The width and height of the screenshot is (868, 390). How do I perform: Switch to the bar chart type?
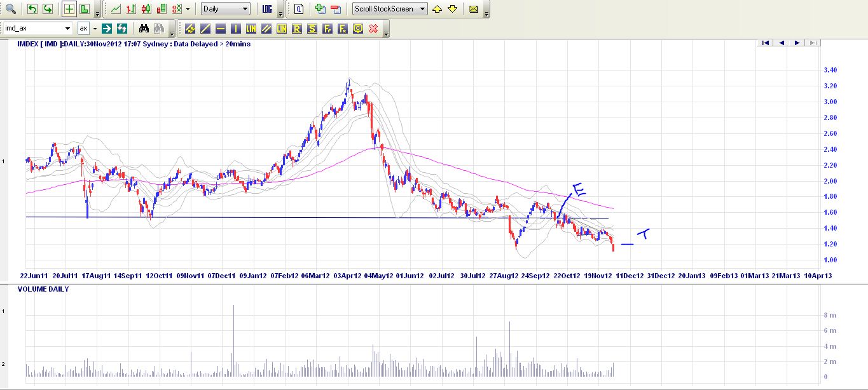point(131,9)
